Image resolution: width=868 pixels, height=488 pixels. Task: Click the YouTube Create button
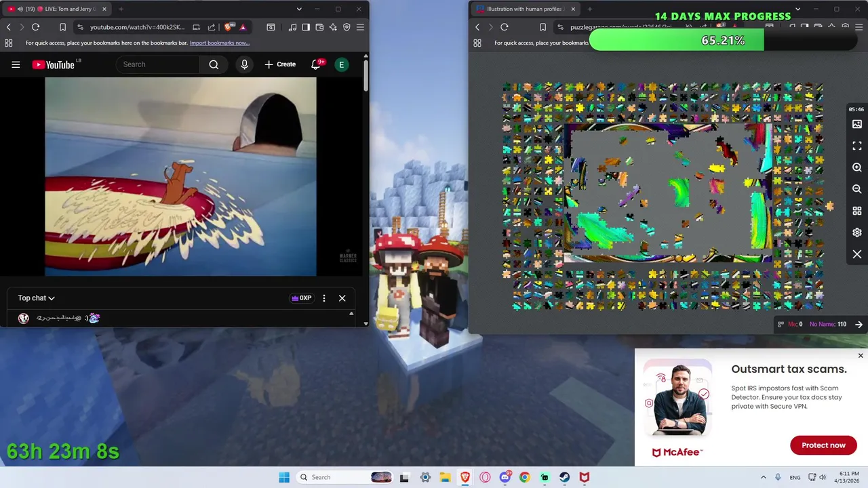coord(280,64)
